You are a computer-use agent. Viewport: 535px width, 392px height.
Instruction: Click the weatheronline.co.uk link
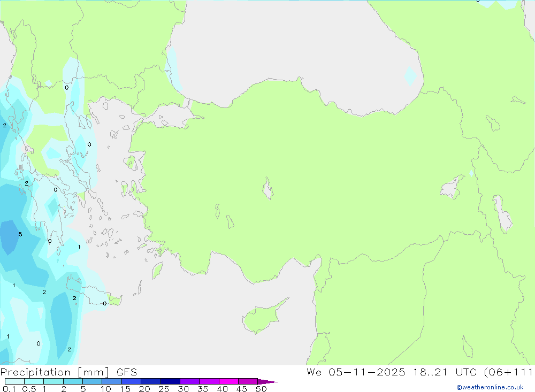pyautogui.click(x=490, y=387)
